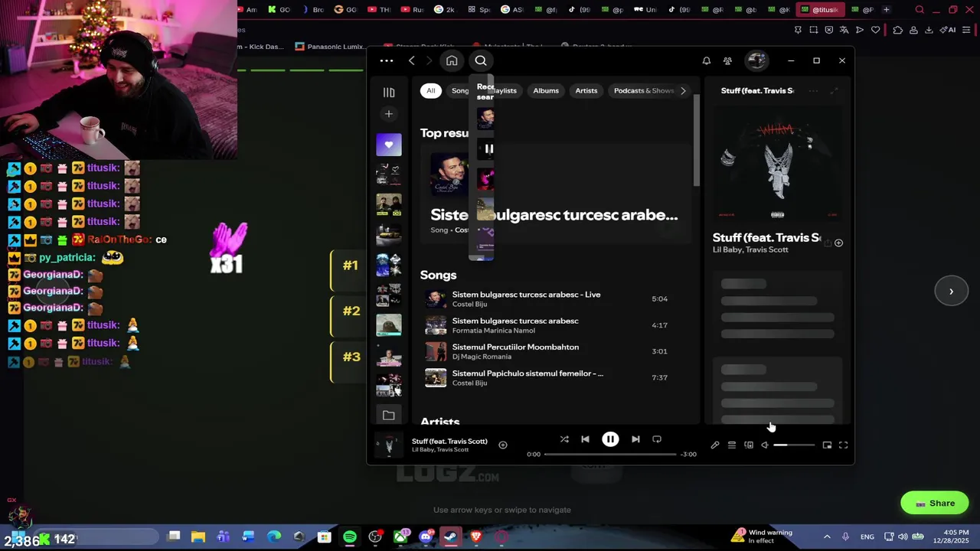980x551 pixels.
Task: Open Spotify notifications bell
Action: (707, 60)
